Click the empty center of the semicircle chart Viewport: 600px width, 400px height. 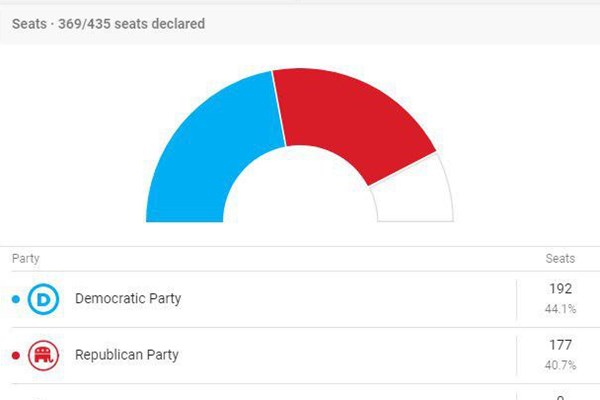pyautogui.click(x=298, y=200)
